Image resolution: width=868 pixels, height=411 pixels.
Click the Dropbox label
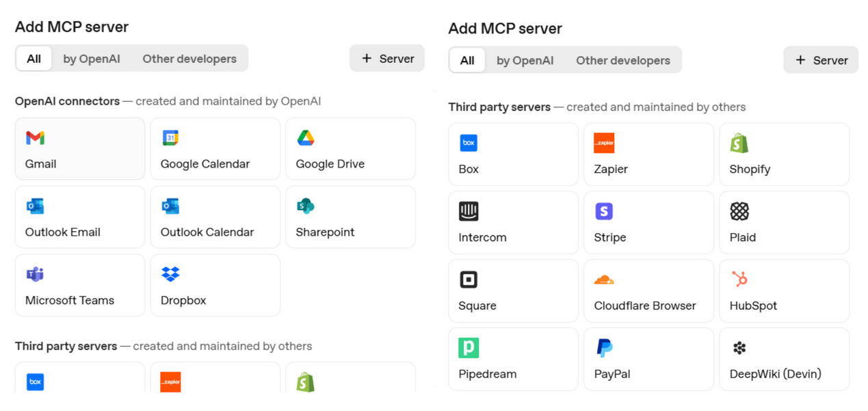tap(183, 300)
